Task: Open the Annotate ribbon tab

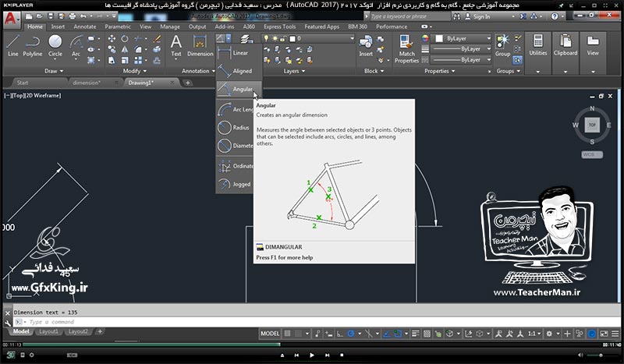Action: (x=85, y=27)
